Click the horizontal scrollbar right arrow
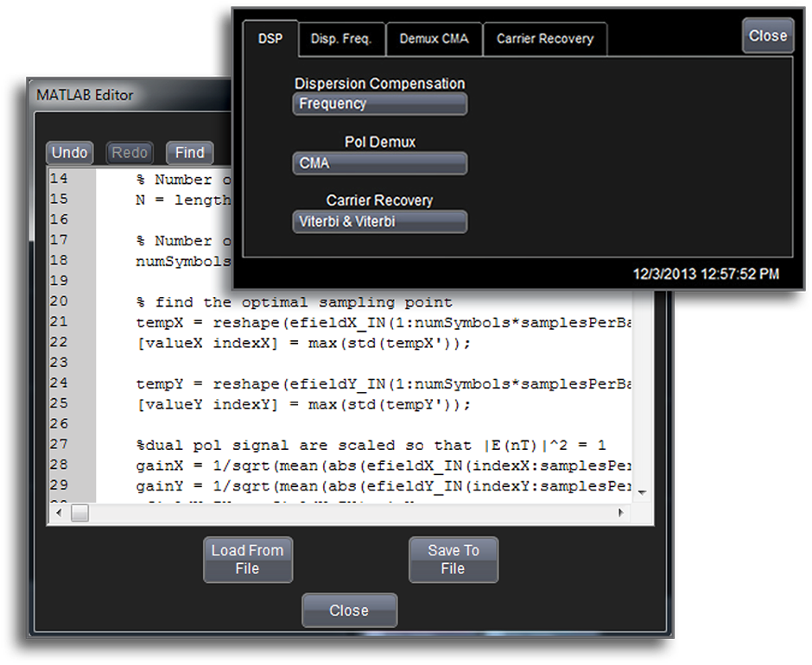 tap(621, 513)
